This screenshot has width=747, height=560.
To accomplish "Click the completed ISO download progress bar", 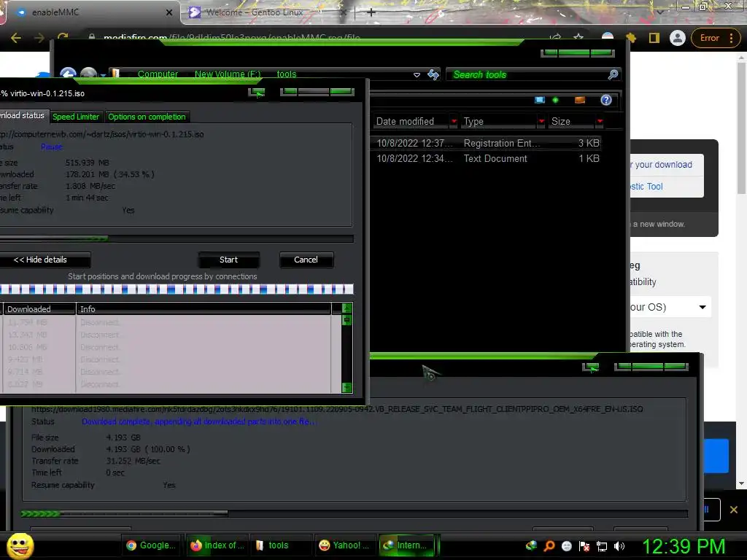I will [355, 513].
